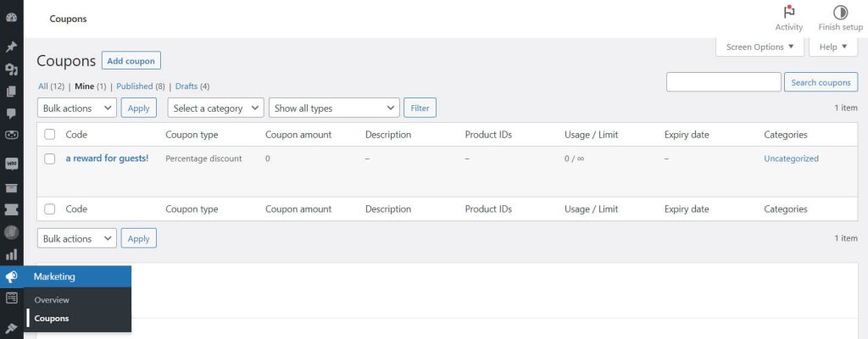
Task: Open the Dashboard icon in sidebar
Action: tap(11, 18)
